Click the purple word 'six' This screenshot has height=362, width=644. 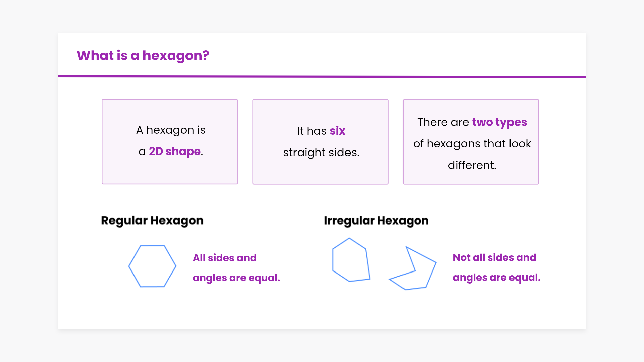(x=337, y=131)
